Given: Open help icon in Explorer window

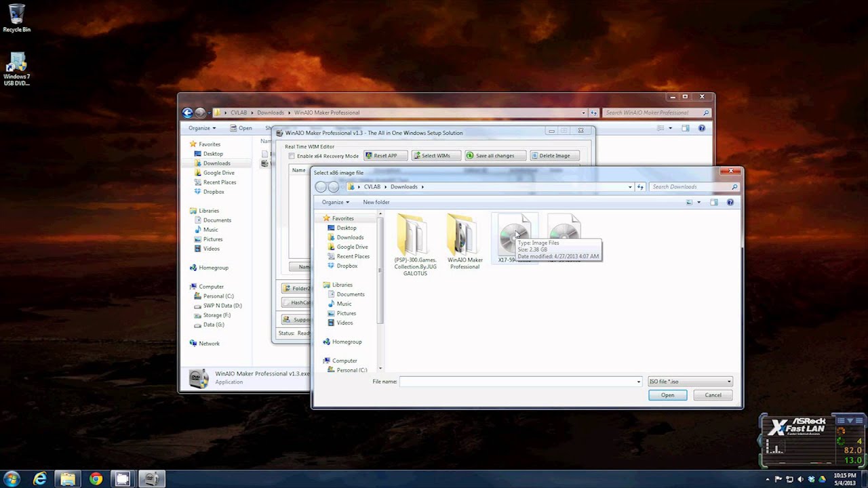Looking at the screenshot, I should tap(702, 128).
